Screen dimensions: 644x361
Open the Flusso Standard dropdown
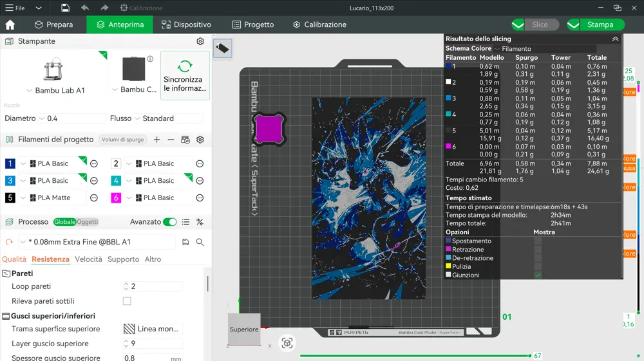pos(168,118)
